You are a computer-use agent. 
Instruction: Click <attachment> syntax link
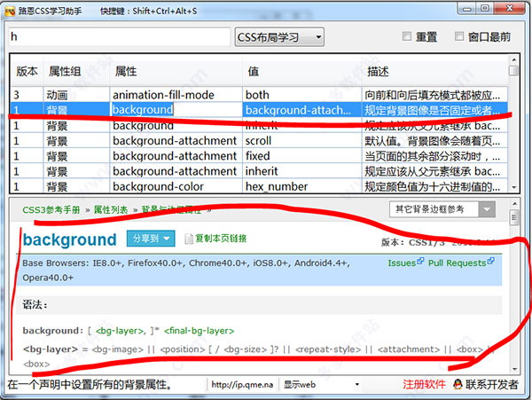pos(409,349)
